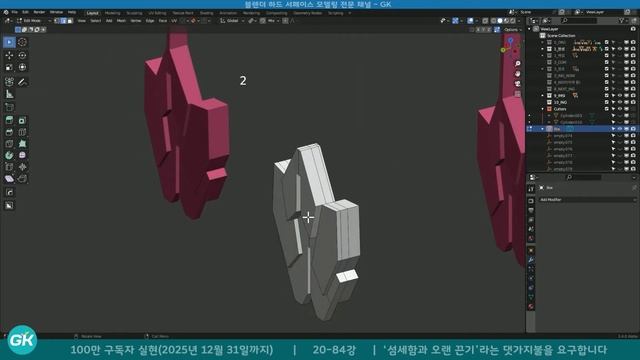Switch to face select mode

[70, 21]
